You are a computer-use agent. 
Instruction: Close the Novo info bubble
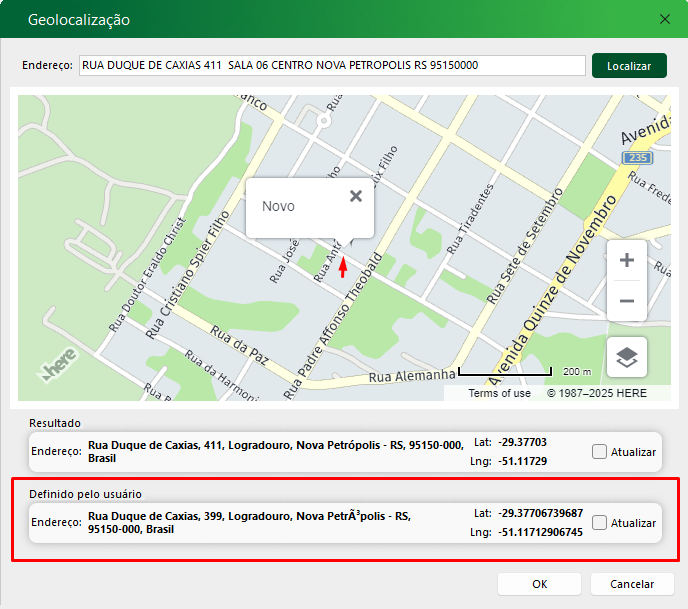click(356, 196)
